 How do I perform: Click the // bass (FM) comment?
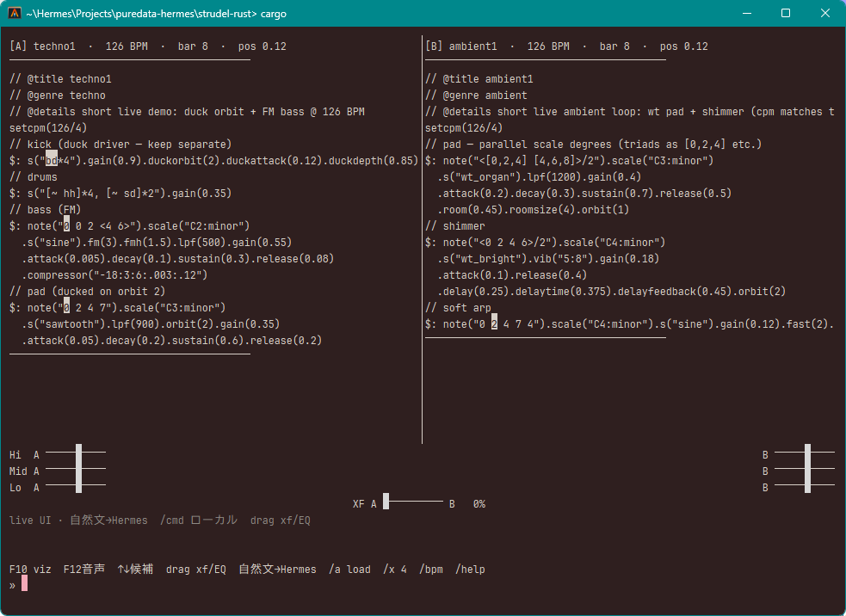click(46, 210)
